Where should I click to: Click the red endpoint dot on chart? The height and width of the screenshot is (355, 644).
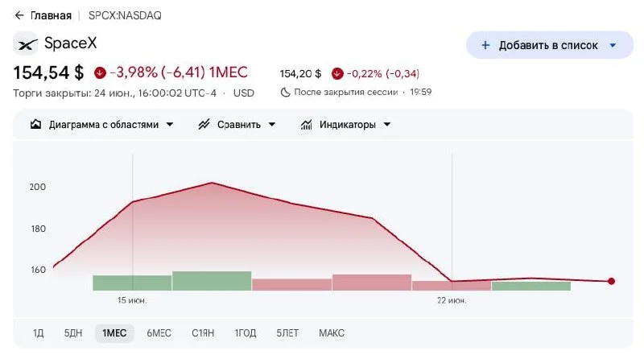pyautogui.click(x=611, y=281)
